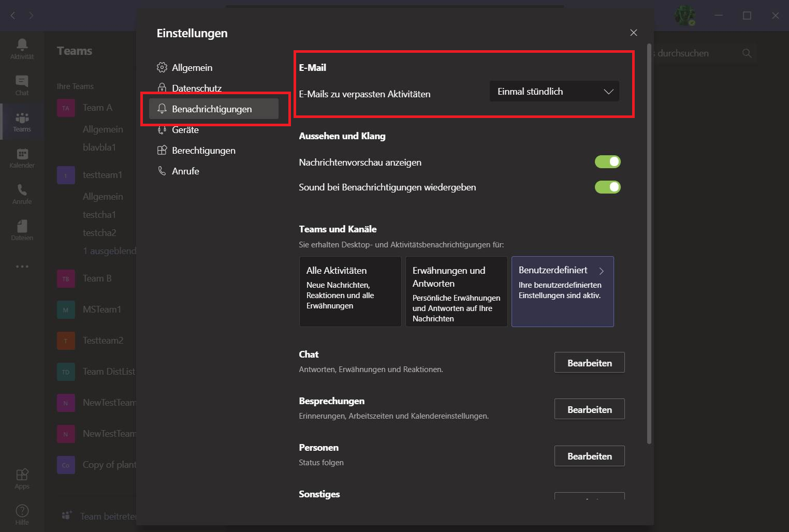Click Bearbeiten button for Personen
Image resolution: width=789 pixels, height=532 pixels.
[589, 456]
